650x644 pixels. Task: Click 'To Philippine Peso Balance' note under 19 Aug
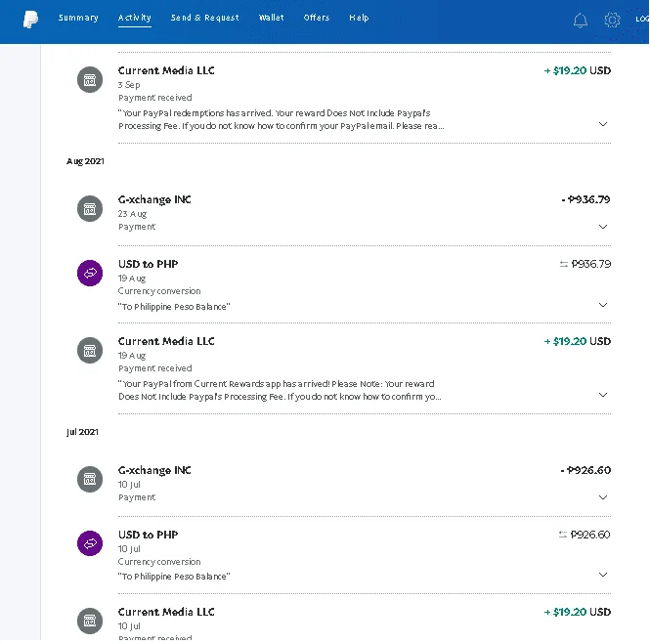(x=174, y=307)
